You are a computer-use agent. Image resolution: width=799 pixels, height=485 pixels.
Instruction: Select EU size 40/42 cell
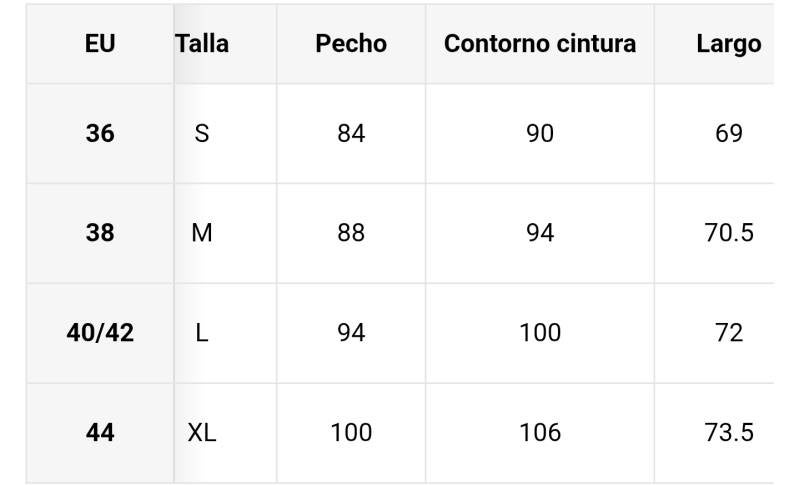[x=100, y=333]
